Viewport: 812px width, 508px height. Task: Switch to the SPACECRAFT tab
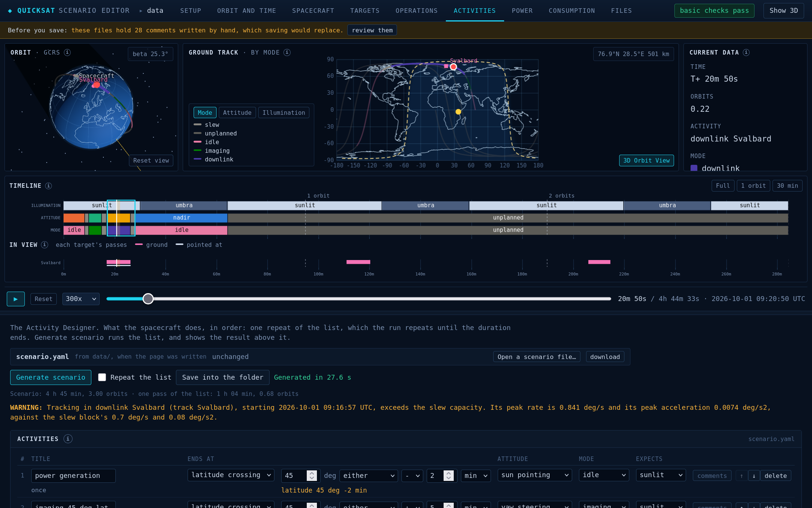(313, 11)
